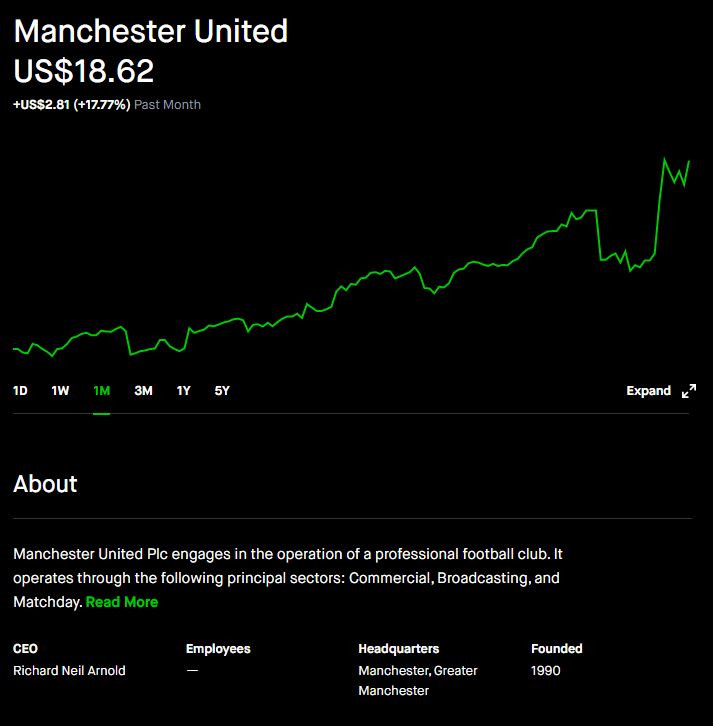Click the Past Month label
713x726 pixels.
tap(167, 105)
